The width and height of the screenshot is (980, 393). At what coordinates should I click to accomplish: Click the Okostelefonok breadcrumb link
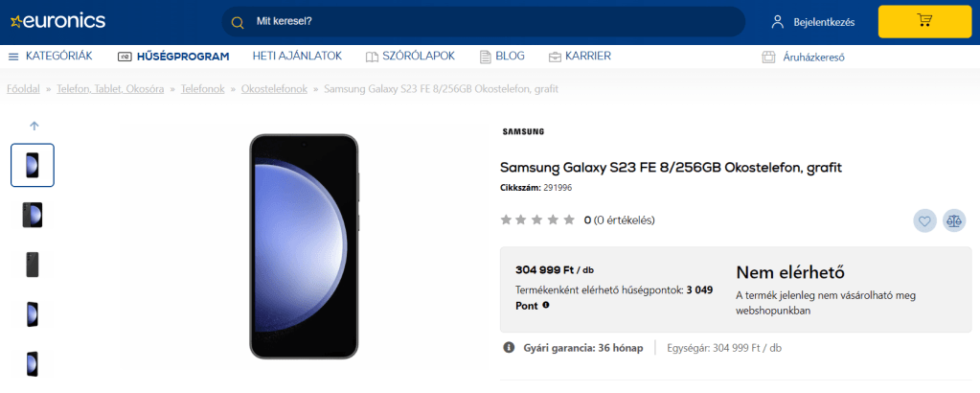(274, 89)
